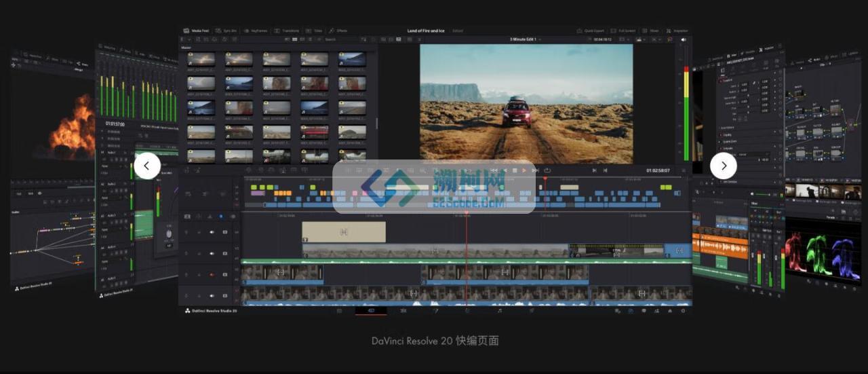Switch to the Cut page tab
868x374 pixels.
click(x=371, y=310)
